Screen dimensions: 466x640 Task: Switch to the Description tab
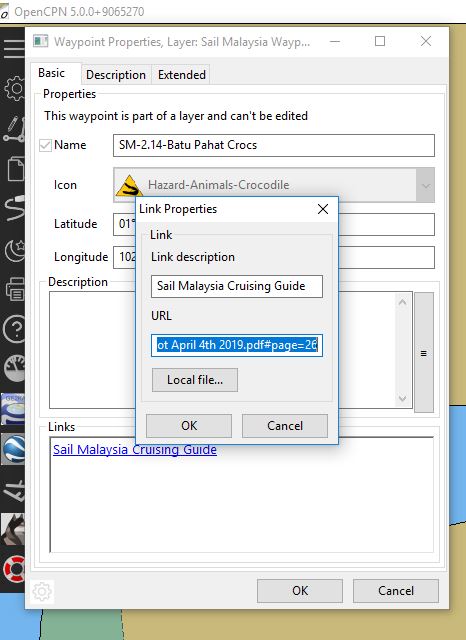point(116,75)
